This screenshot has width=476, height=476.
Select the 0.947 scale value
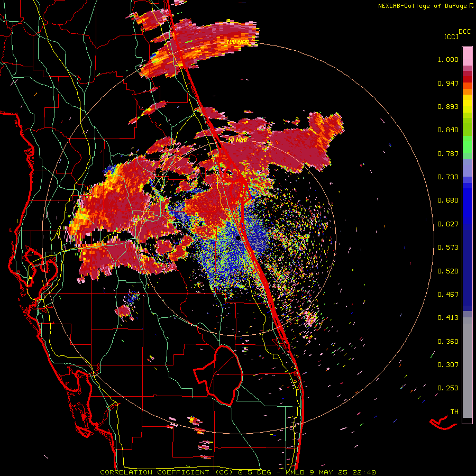point(448,83)
